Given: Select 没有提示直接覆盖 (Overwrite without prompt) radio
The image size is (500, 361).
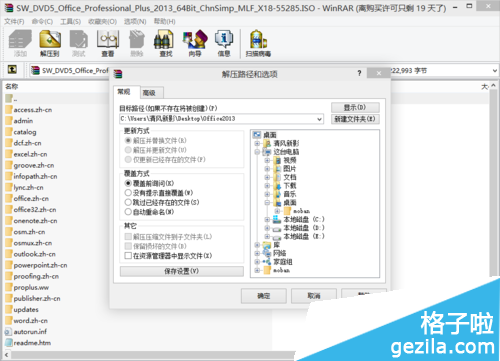Looking at the screenshot, I should (x=128, y=193).
